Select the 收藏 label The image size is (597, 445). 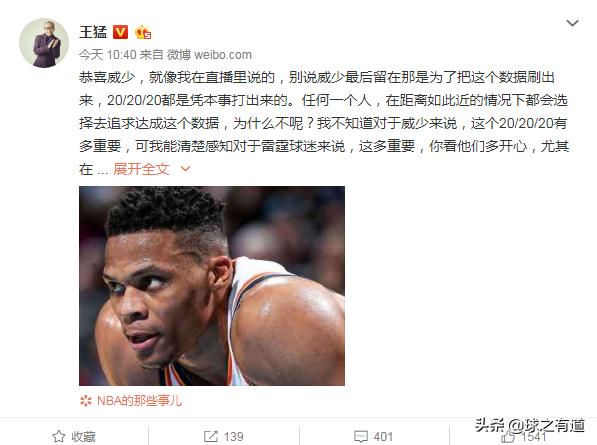pyautogui.click(x=83, y=437)
